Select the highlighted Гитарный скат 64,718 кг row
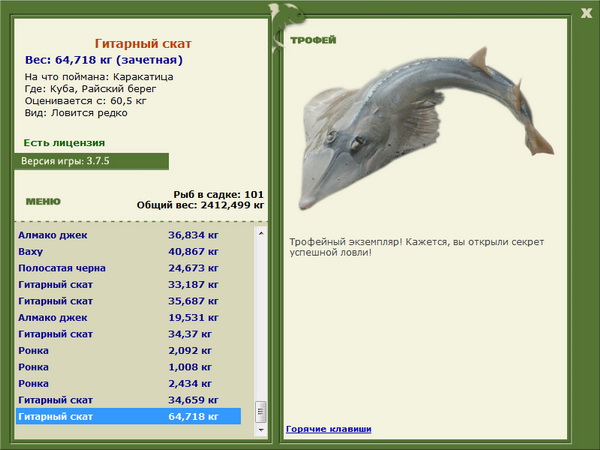Screen dimensions: 600x450 tap(129, 416)
